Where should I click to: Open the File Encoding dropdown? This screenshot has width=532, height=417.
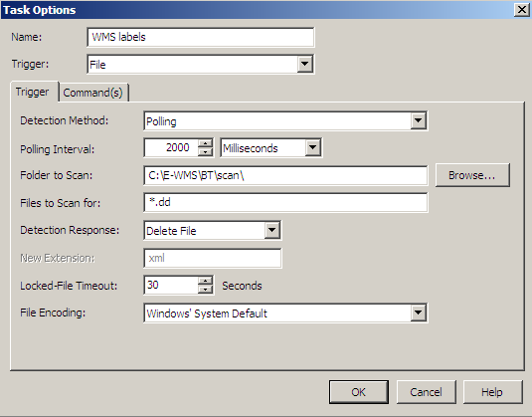418,313
